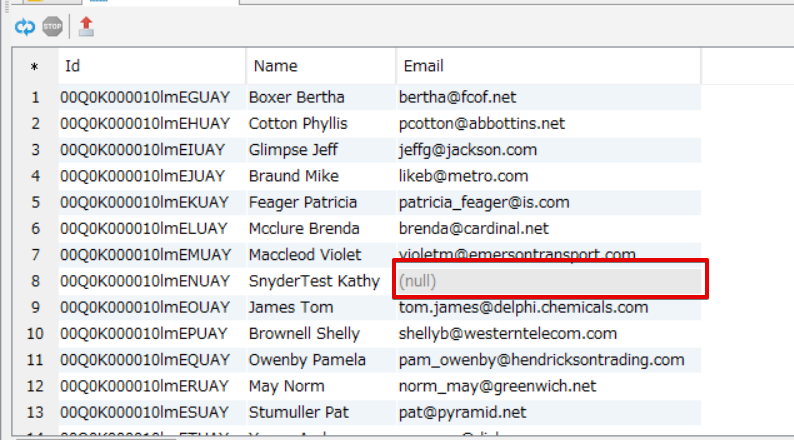The height and width of the screenshot is (440, 794).
Task: Click email norm_may@greenwich.net
Action: coord(497,386)
